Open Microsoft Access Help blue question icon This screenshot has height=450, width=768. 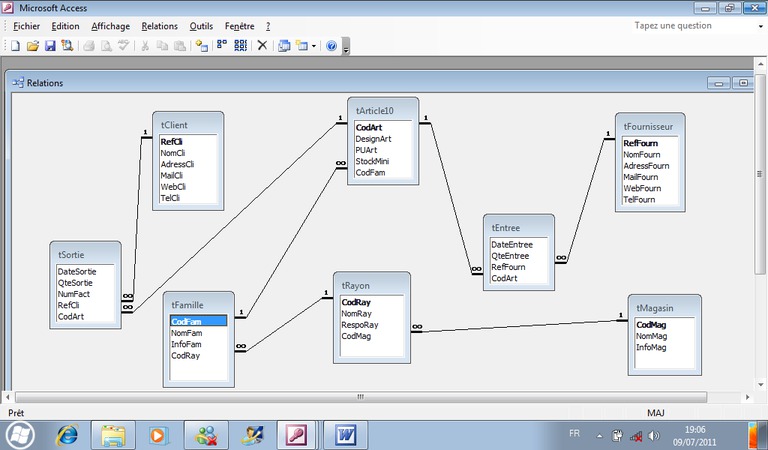tap(332, 46)
